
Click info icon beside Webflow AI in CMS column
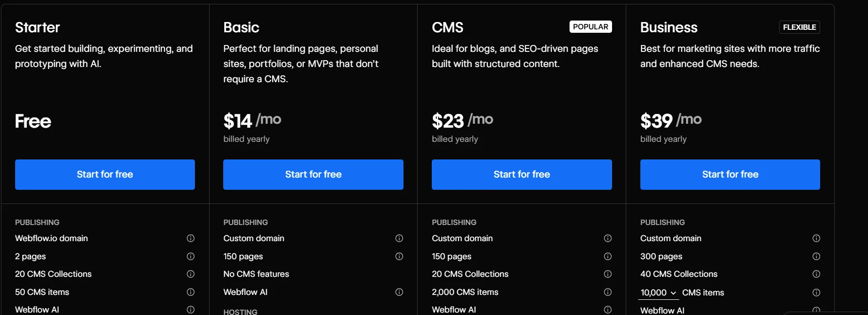[608, 309]
